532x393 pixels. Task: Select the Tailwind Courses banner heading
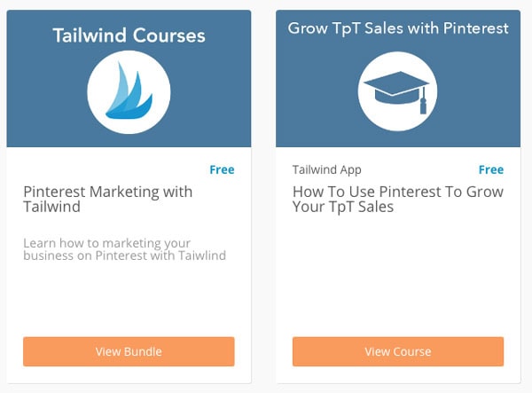click(x=129, y=35)
